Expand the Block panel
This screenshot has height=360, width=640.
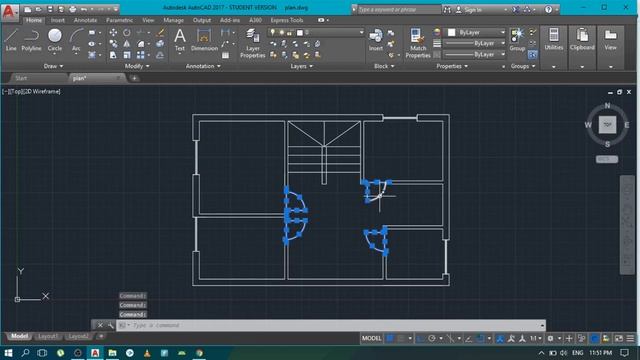[x=384, y=66]
